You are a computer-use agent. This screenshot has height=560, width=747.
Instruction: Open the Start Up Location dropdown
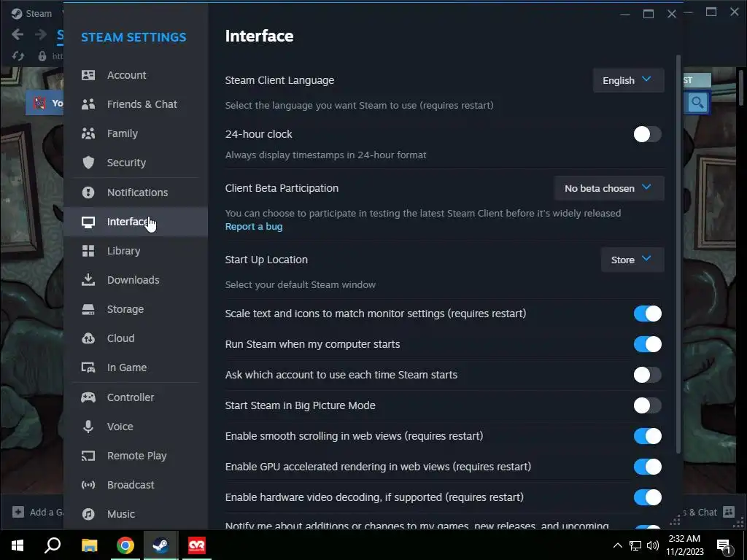pos(632,260)
